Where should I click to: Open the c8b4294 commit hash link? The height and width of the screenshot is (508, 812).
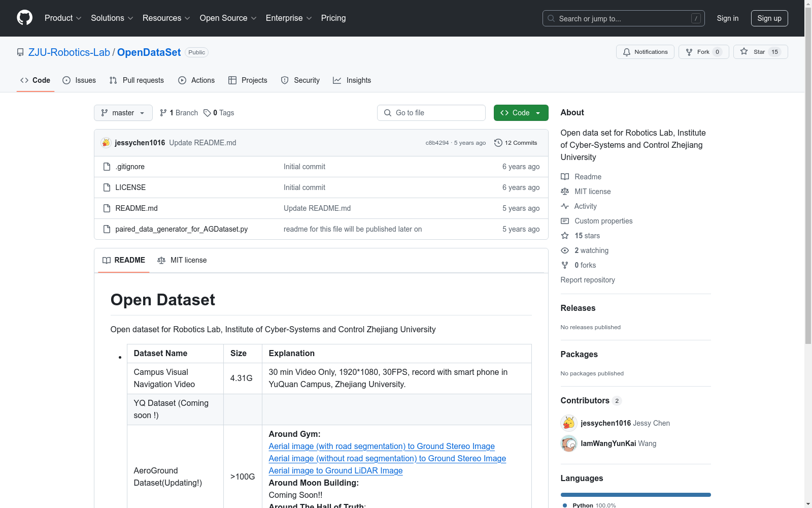pyautogui.click(x=437, y=143)
